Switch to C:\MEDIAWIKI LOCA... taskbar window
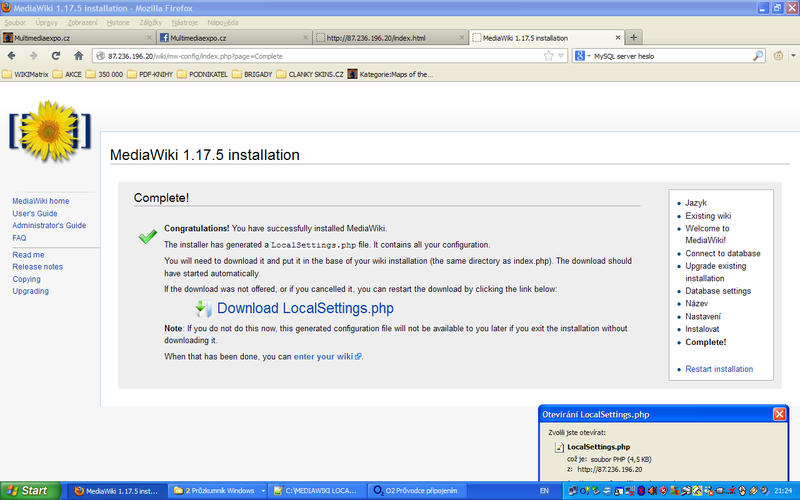 (x=317, y=491)
